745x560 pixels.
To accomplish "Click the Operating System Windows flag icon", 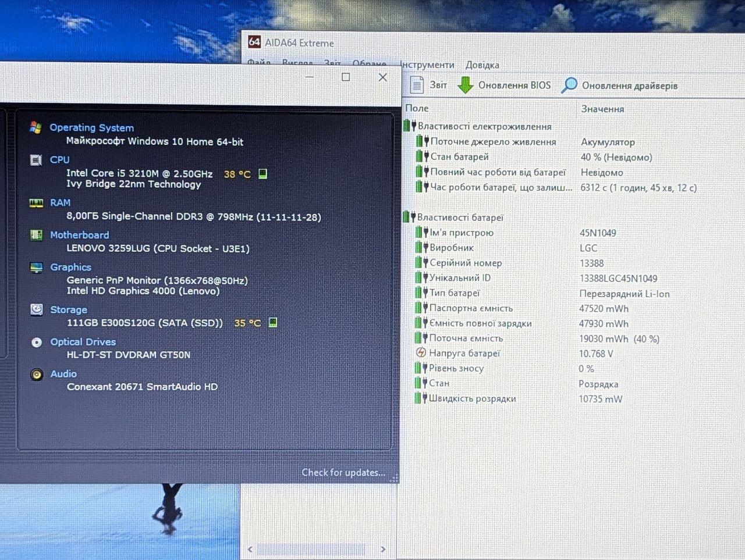I will 36,127.
